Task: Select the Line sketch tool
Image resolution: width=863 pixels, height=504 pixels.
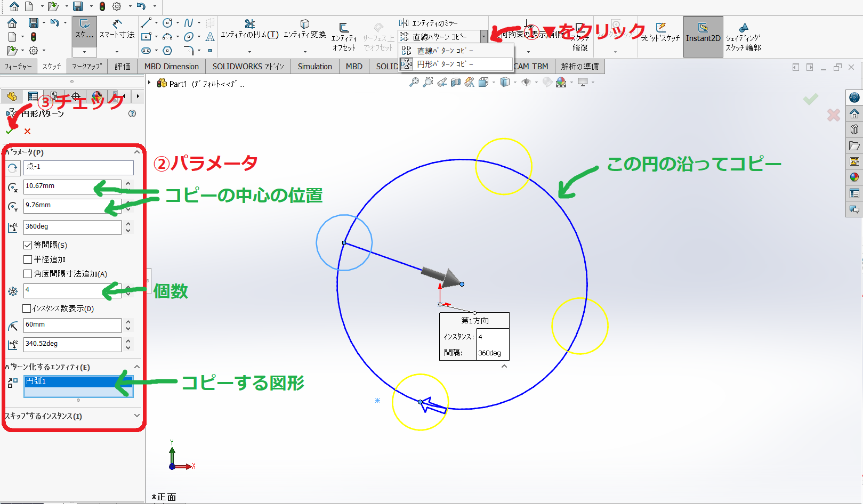Action: [146, 23]
